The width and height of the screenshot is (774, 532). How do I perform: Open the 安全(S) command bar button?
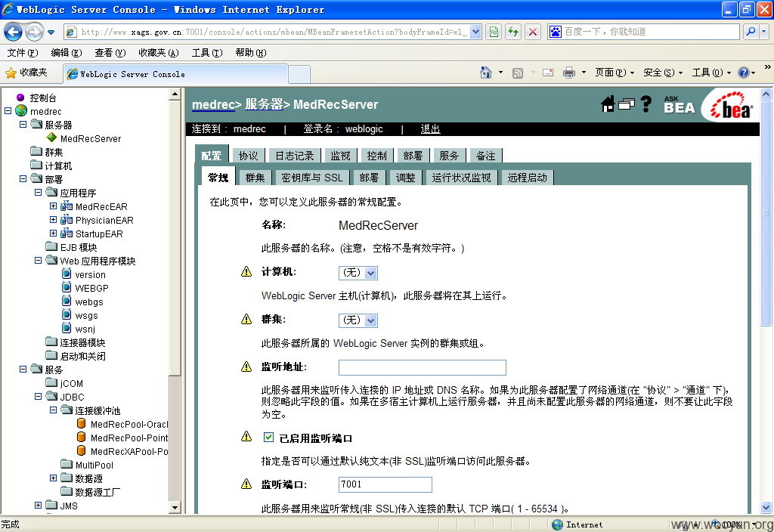[x=662, y=73]
